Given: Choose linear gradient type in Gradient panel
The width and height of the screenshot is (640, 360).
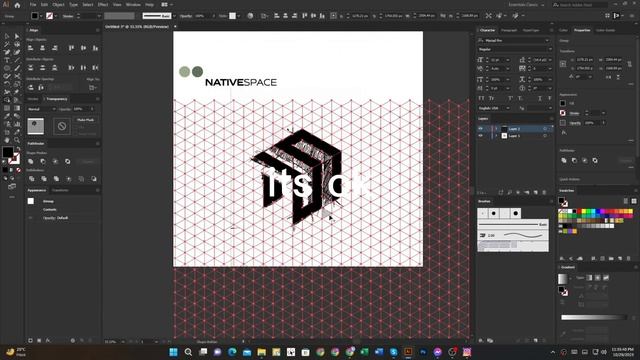Looking at the screenshot, I should 589,278.
